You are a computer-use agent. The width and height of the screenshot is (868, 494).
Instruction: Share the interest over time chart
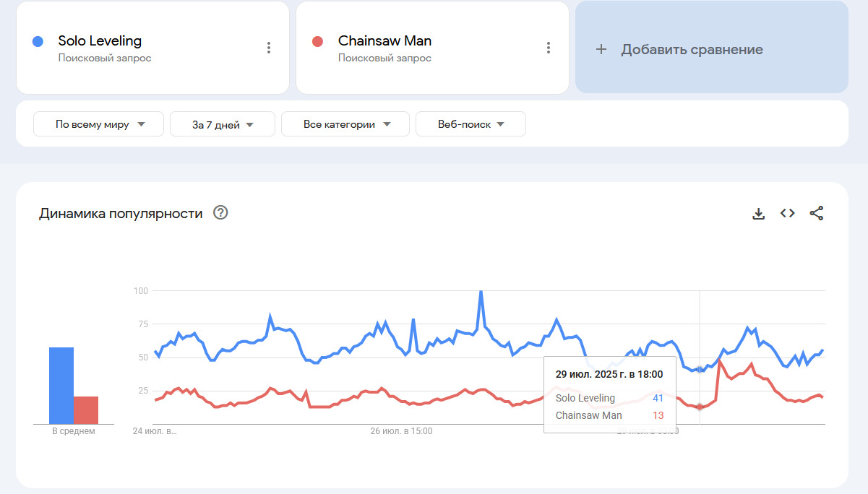(x=816, y=213)
